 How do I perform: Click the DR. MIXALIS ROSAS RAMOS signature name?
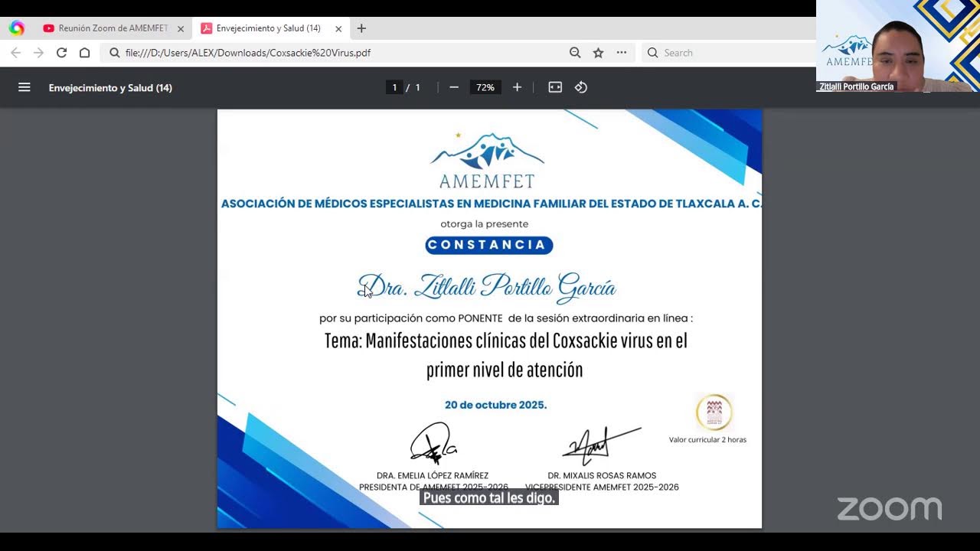[602, 475]
